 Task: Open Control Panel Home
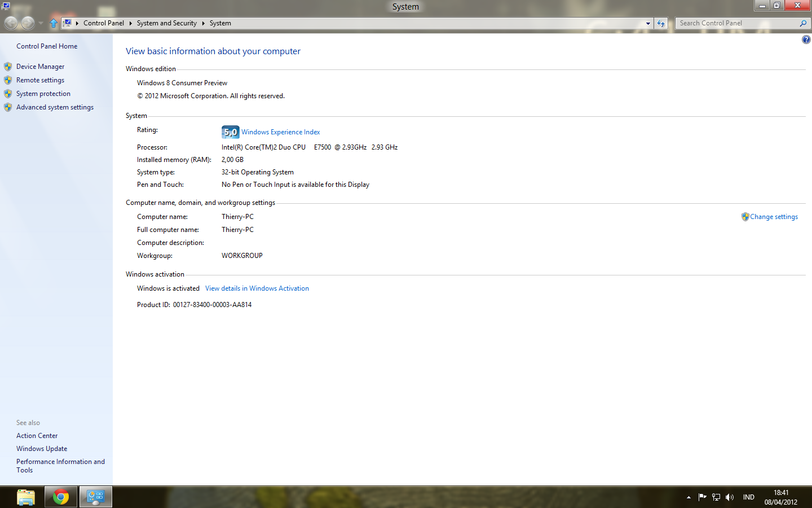(47, 46)
